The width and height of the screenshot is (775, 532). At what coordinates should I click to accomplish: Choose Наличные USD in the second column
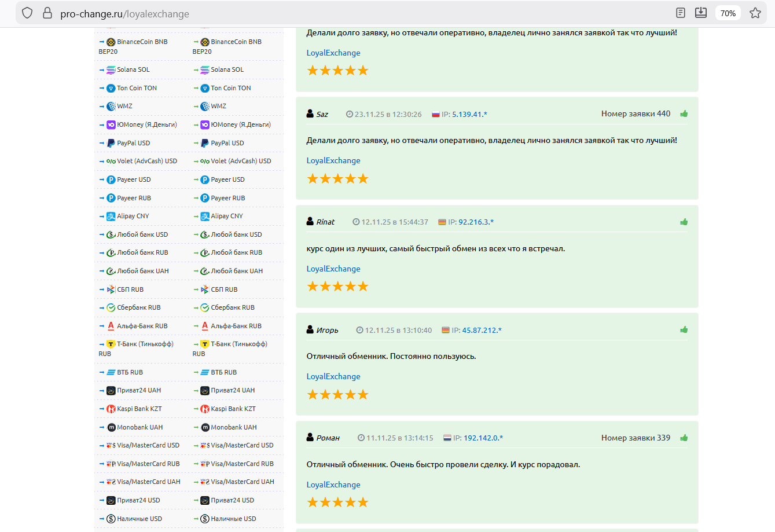tap(233, 519)
